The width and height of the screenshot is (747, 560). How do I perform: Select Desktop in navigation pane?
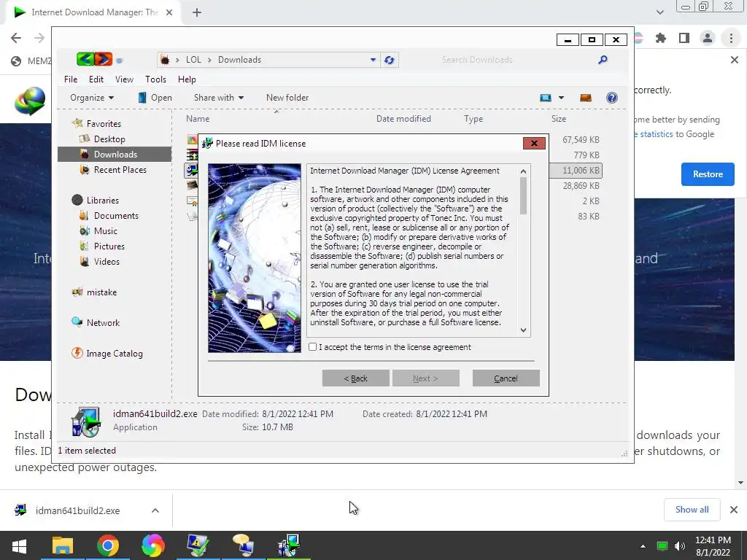click(109, 139)
